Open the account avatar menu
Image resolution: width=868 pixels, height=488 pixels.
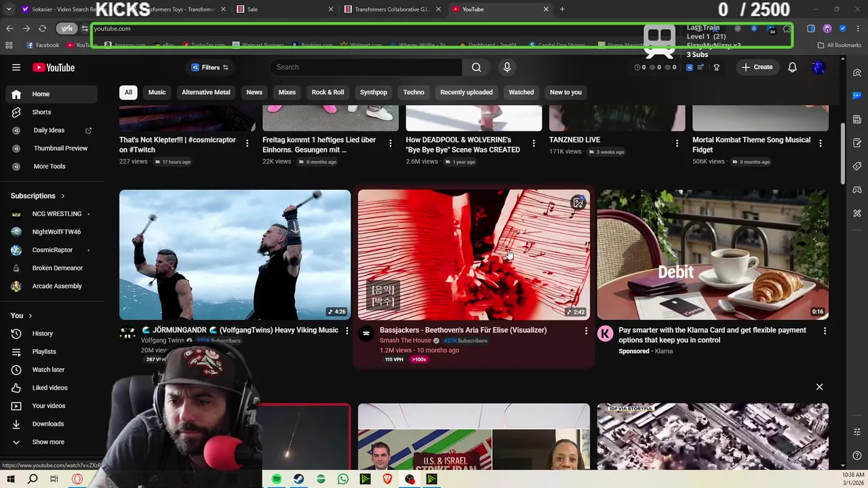point(818,67)
